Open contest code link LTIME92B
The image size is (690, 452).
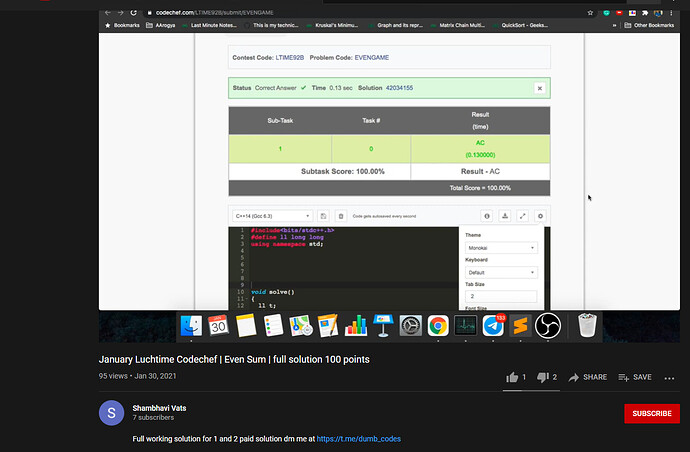click(x=290, y=58)
